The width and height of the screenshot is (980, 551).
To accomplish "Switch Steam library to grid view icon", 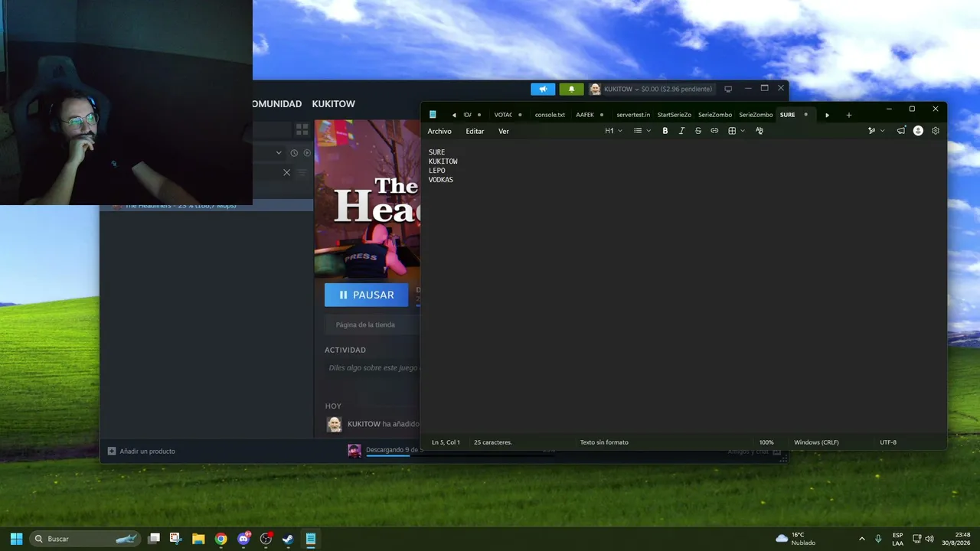I will (x=302, y=129).
